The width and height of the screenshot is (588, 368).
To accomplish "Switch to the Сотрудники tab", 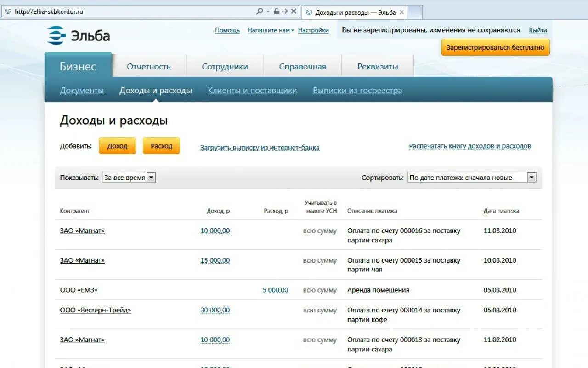I will point(225,67).
